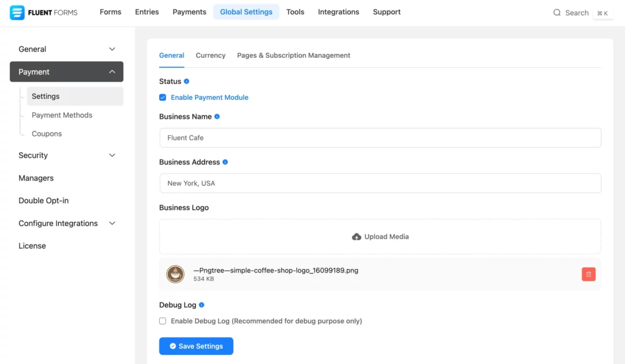Click the Debug Log info icon
Viewport: 625px width, 364px height.
pyautogui.click(x=201, y=305)
